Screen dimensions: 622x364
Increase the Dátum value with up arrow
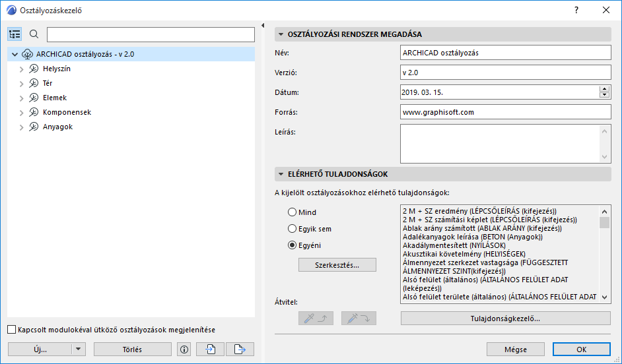point(605,89)
